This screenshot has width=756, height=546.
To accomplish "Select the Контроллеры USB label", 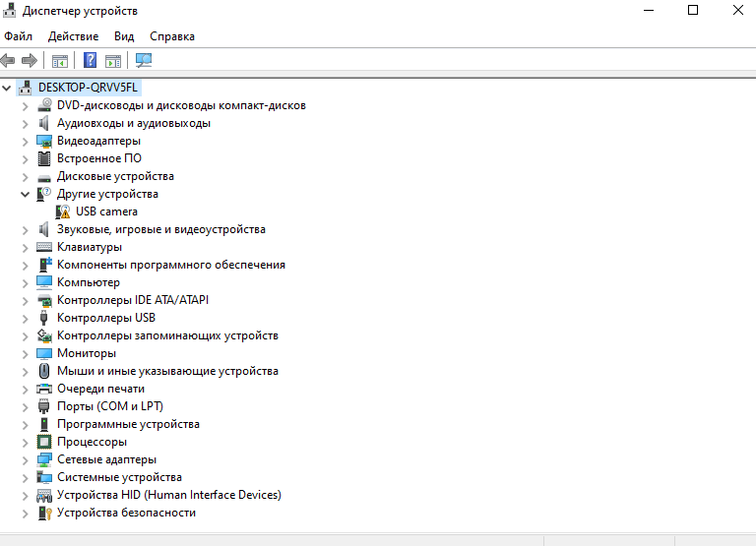I will click(106, 318).
